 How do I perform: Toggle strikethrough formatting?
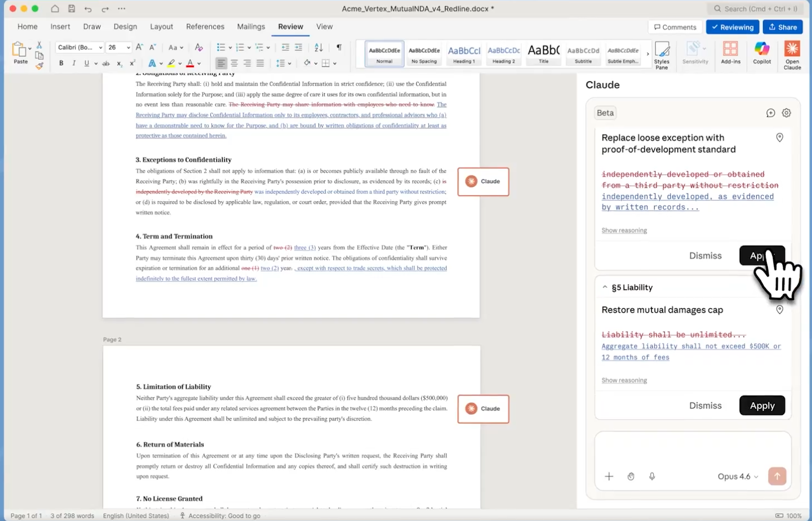(106, 64)
